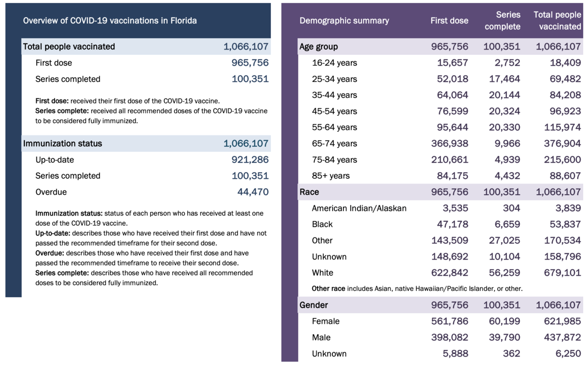588x368 pixels.
Task: Click the Overview of COVID-19 vaccinations in Florida header
Action: click(110, 21)
